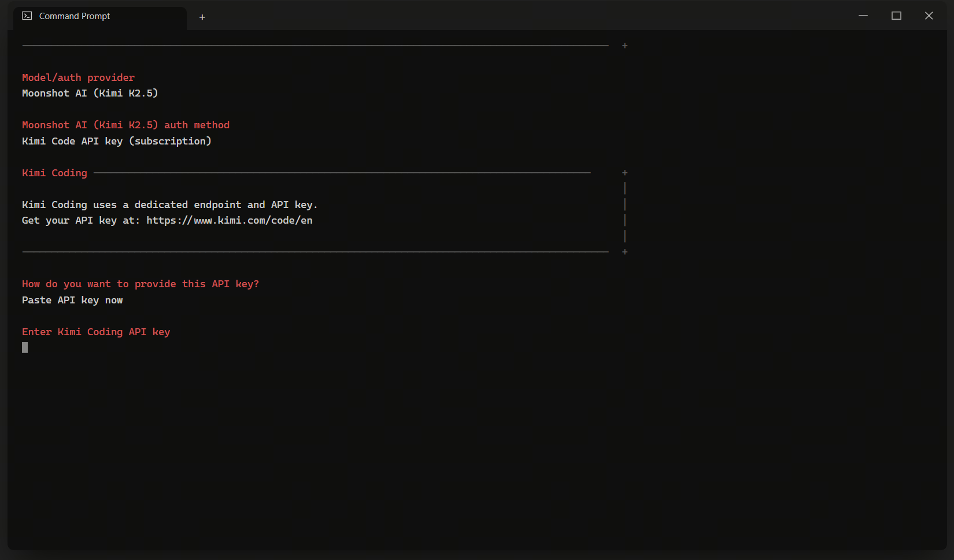Click the 'dedicated endpoint and API key' line
Viewport: 954px width, 560px height.
pyautogui.click(x=169, y=205)
